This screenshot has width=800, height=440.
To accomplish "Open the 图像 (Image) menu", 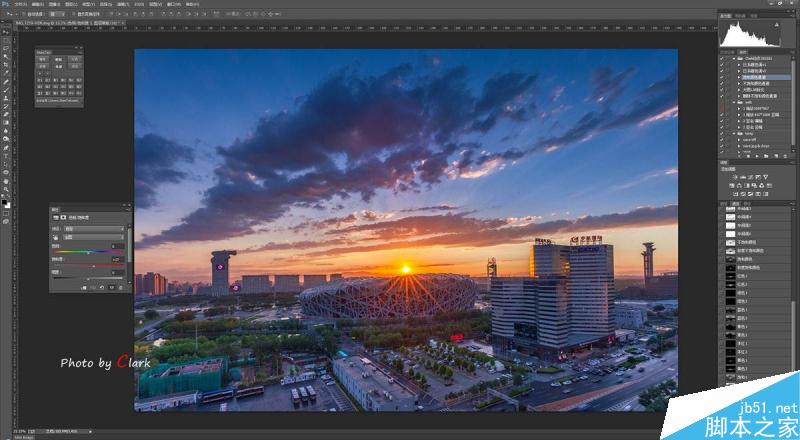I will [x=55, y=4].
